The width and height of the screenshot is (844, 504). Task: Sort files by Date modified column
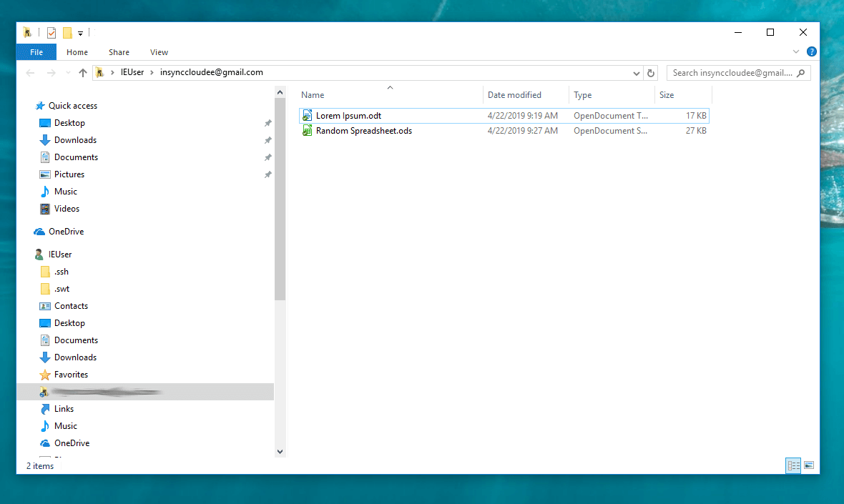click(514, 95)
